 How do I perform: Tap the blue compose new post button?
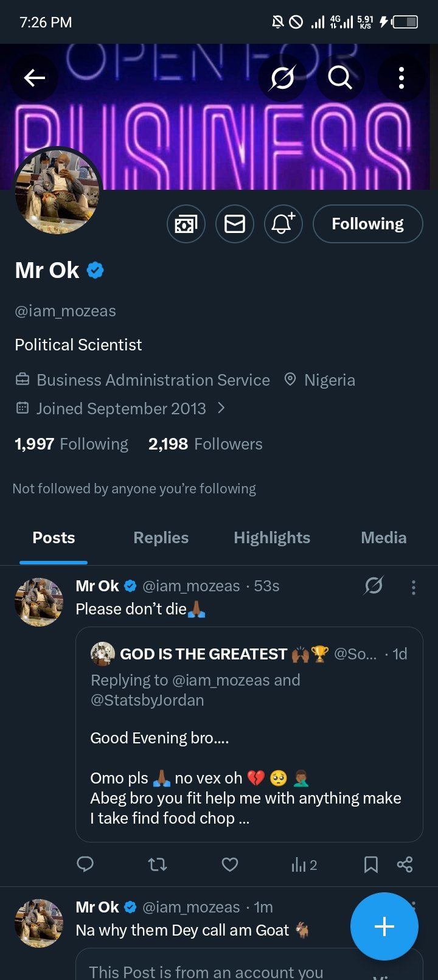pos(384,926)
